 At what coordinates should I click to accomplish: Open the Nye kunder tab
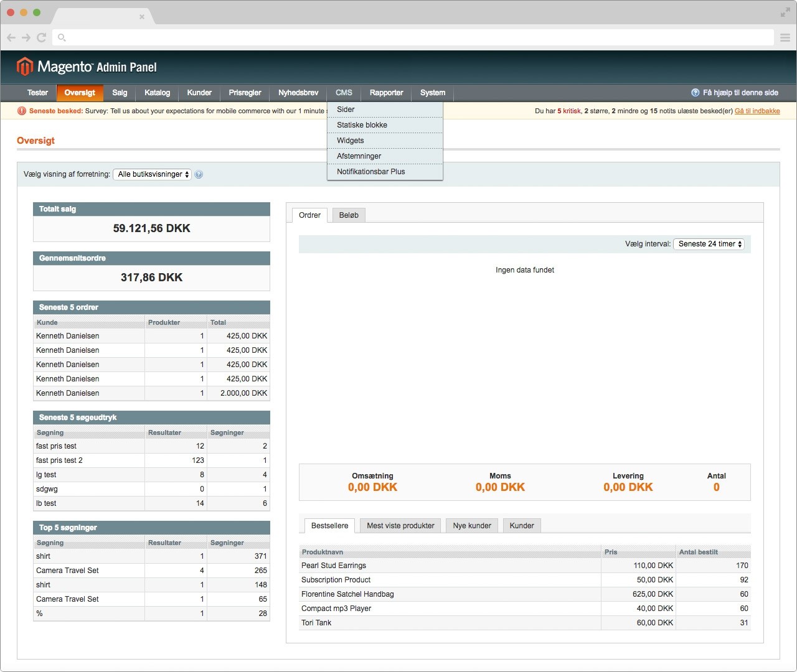pos(471,526)
